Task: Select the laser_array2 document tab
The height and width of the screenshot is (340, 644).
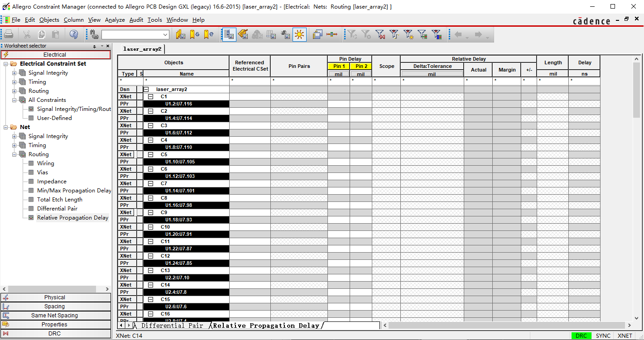Action: pos(142,49)
